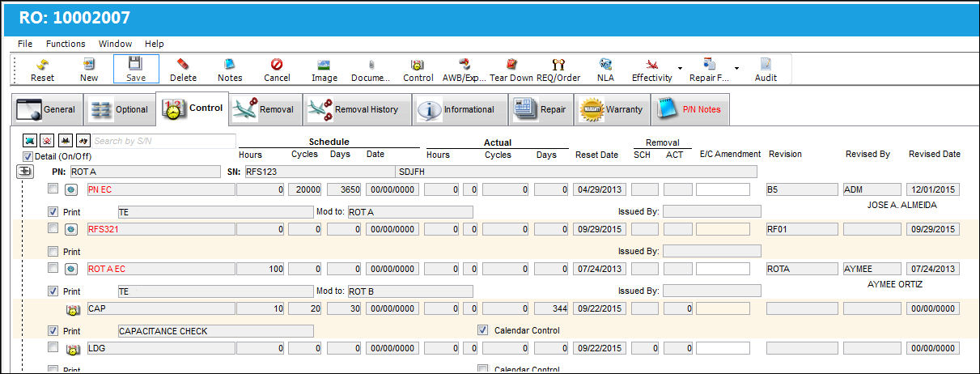Click the E/C Amendment field of PN EC row
Image resolution: width=980 pixels, height=374 pixels.
723,189
